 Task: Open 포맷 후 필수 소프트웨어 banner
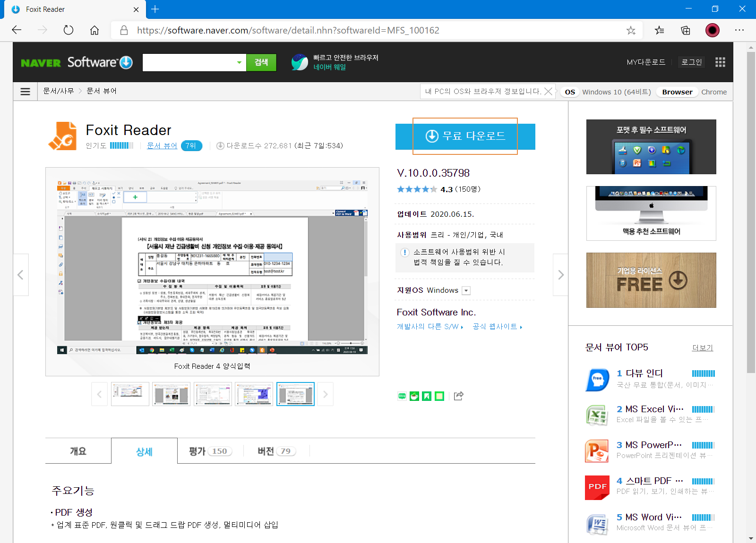coord(651,147)
